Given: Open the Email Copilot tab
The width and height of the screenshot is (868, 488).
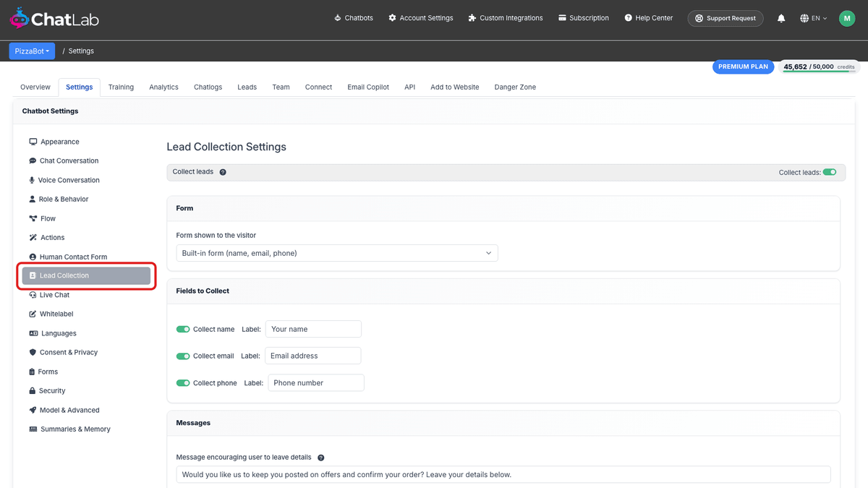Looking at the screenshot, I should coord(368,87).
